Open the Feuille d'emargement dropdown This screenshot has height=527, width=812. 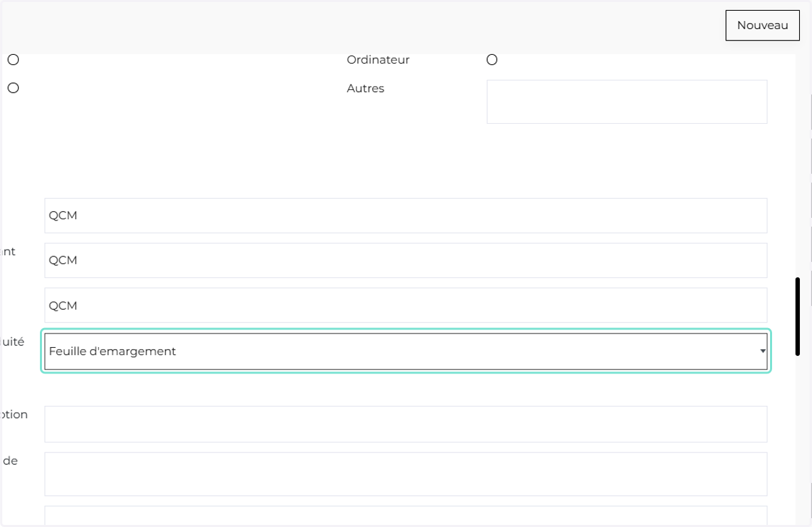point(406,351)
